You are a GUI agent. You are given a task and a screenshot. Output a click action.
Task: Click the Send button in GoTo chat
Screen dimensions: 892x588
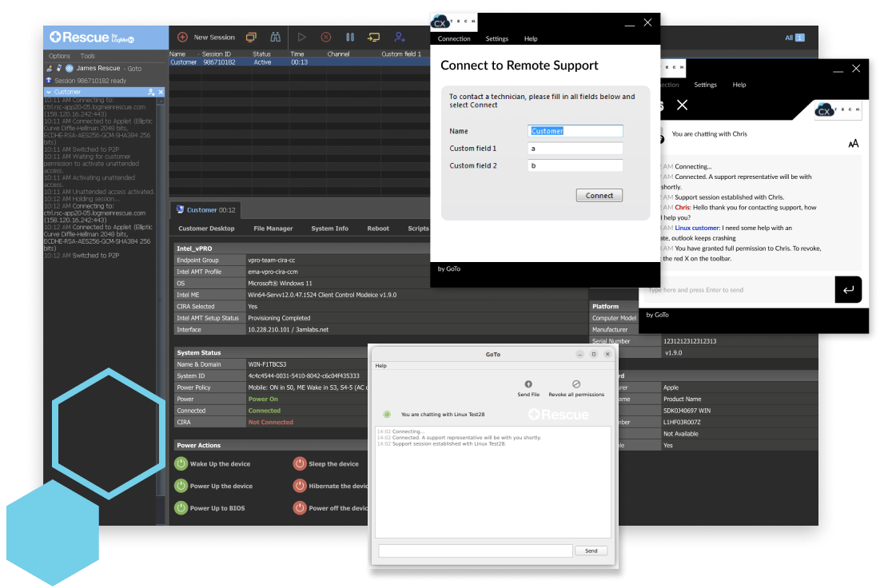point(591,550)
